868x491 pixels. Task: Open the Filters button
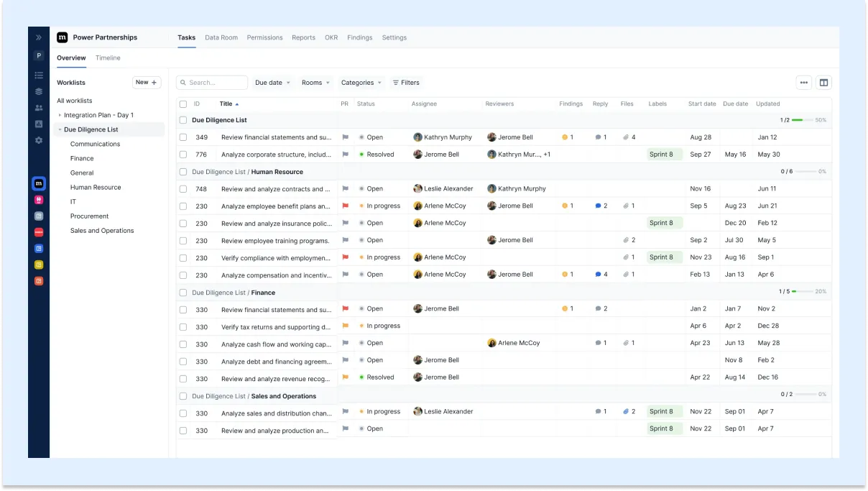(406, 83)
